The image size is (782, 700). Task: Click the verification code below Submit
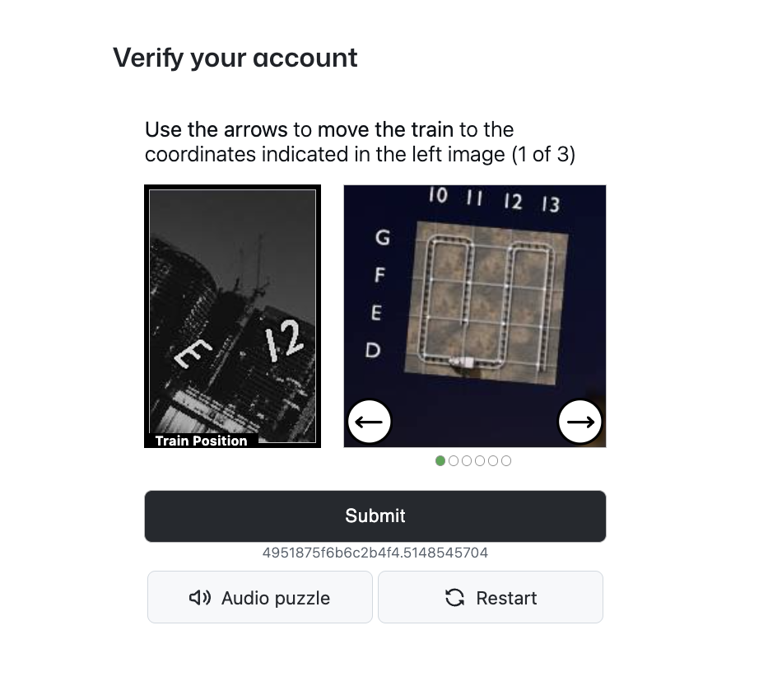point(375,553)
